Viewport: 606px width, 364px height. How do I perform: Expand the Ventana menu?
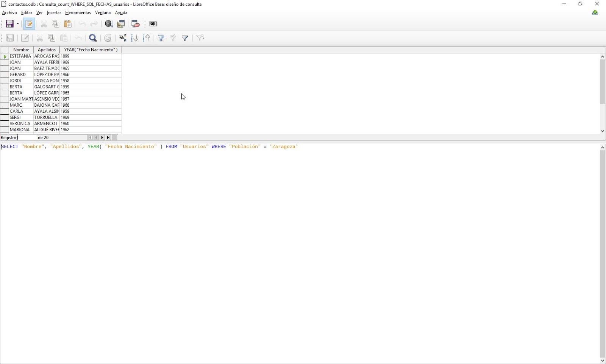pos(103,12)
